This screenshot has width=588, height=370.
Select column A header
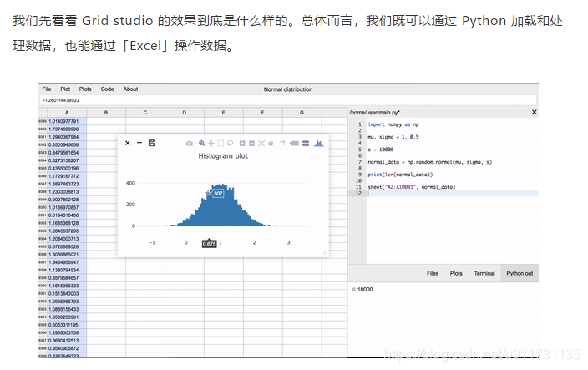[67, 113]
